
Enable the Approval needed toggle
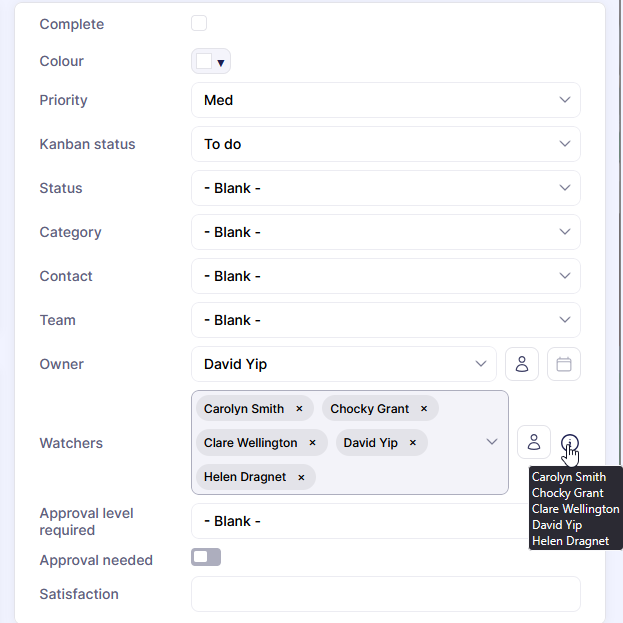[x=206, y=557]
